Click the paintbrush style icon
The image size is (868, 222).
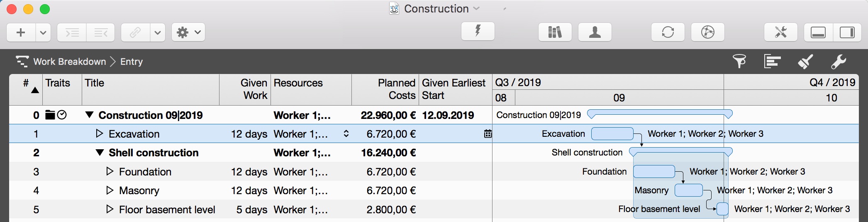pyautogui.click(x=805, y=62)
